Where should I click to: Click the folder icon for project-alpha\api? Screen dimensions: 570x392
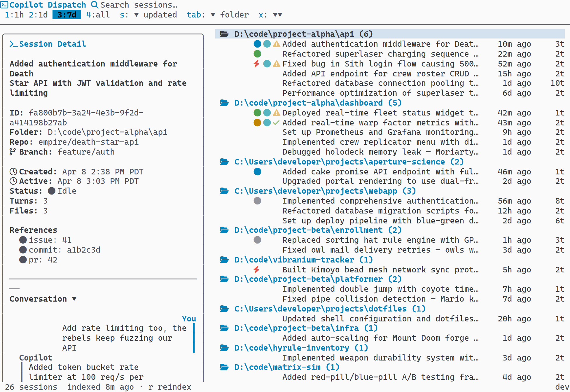[x=224, y=34]
